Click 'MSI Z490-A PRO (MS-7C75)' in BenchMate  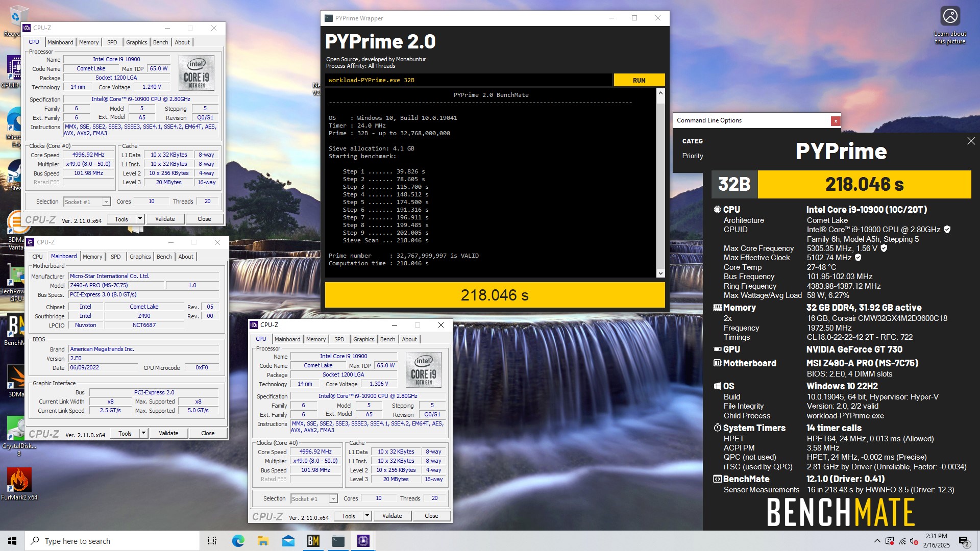point(862,363)
